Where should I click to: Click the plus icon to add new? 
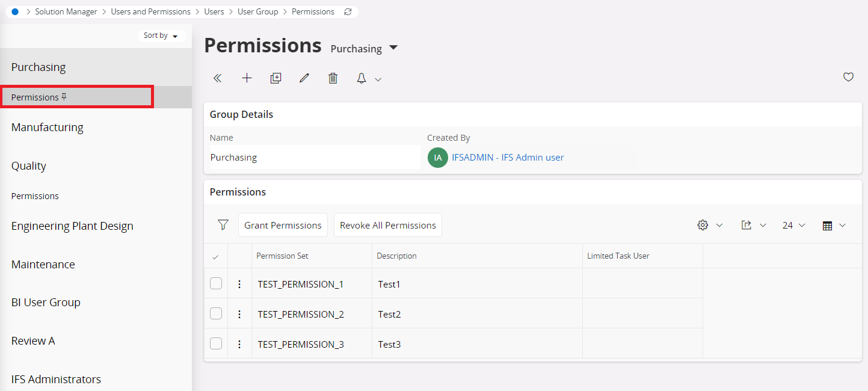coord(247,78)
